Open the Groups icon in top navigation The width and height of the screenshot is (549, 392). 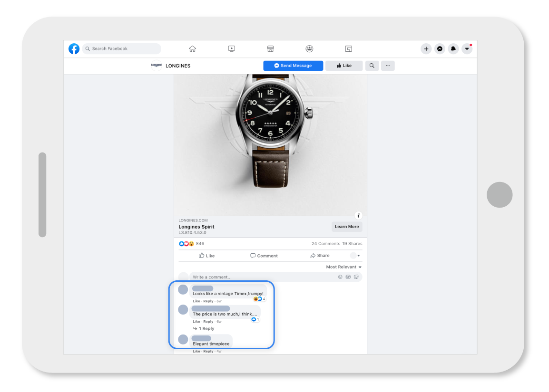pos(309,48)
